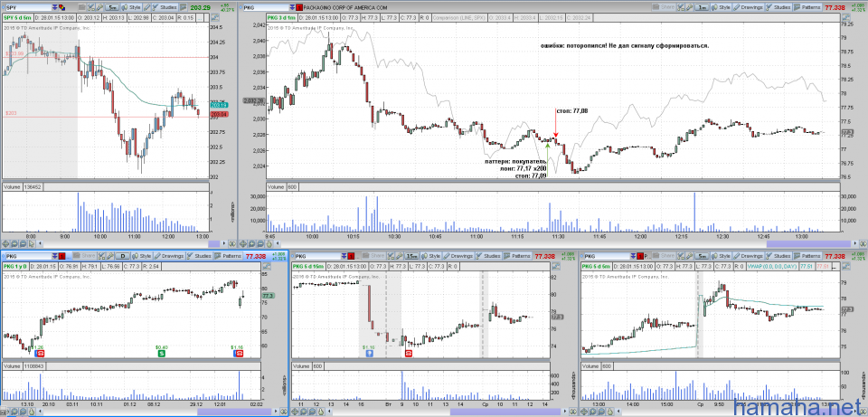Click the PKG 3 d 1m label in main chart
This screenshot has width=868, height=417.
(282, 18)
